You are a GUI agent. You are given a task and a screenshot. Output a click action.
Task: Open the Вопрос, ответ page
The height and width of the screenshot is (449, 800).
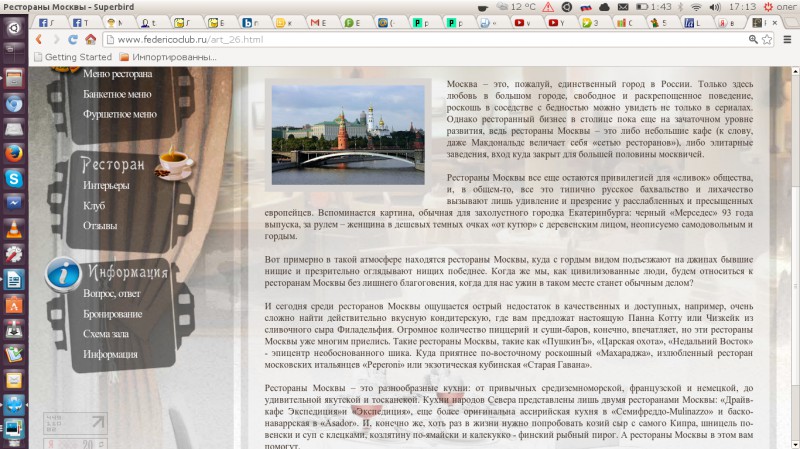(x=112, y=293)
